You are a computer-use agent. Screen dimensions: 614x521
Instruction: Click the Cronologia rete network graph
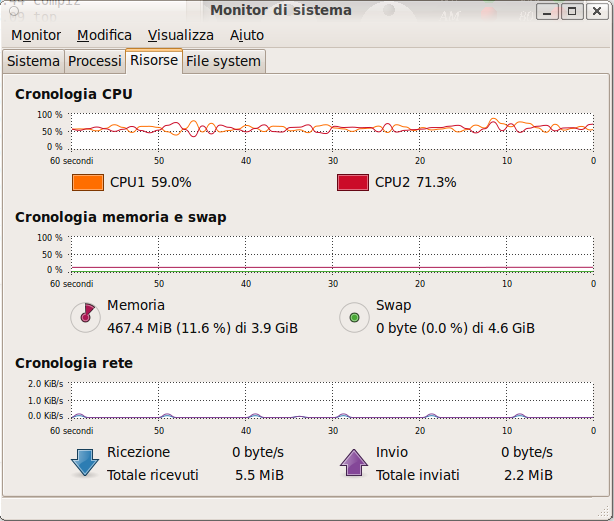(x=332, y=401)
